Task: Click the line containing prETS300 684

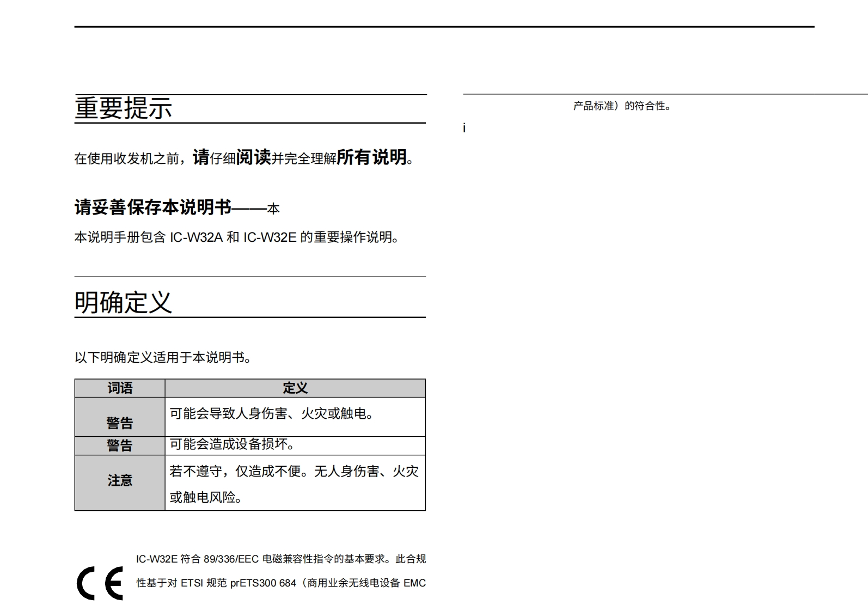Action: point(280,583)
